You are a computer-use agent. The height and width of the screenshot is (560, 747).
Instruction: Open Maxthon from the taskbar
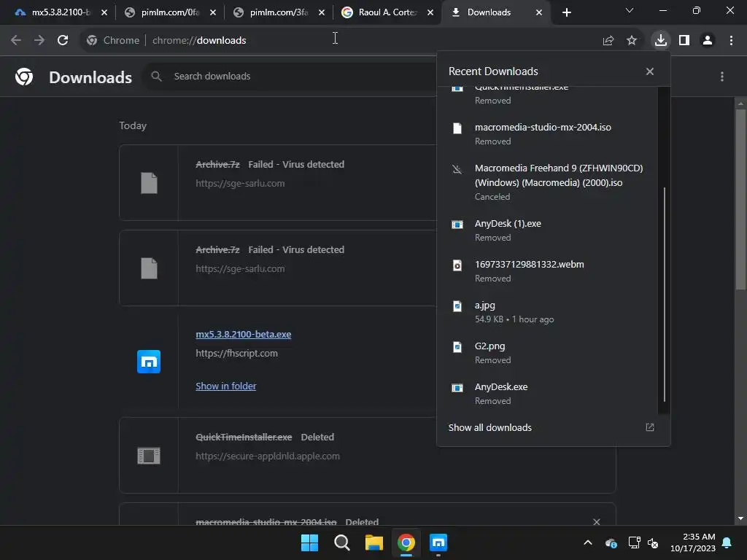(438, 542)
